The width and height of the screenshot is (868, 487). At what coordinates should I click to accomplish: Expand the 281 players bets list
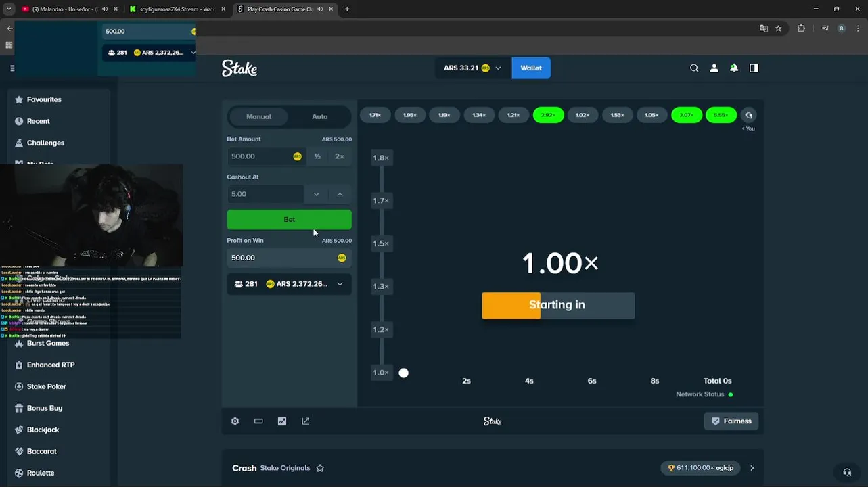point(340,284)
